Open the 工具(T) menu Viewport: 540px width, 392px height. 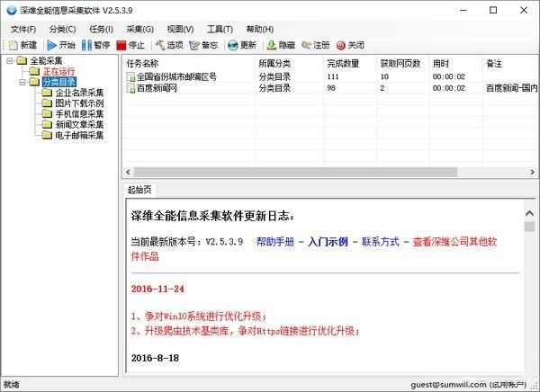220,30
